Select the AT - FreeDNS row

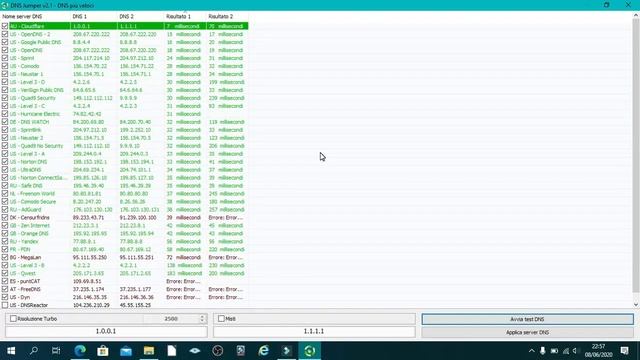click(124, 289)
